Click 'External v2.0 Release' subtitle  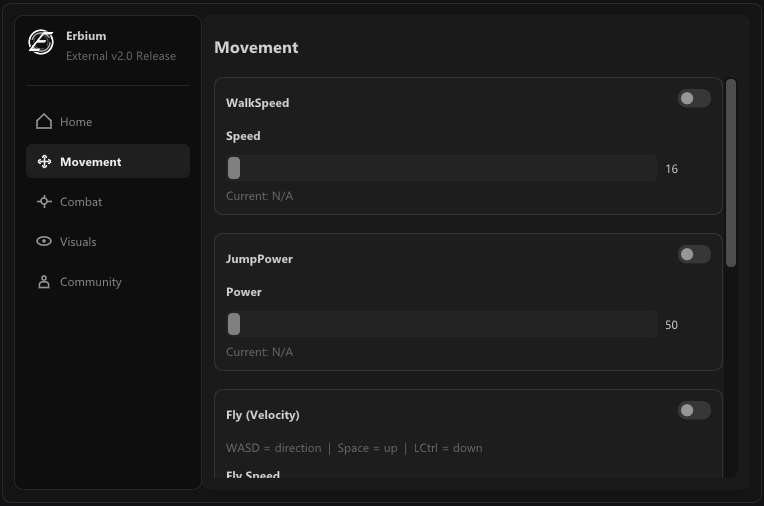point(121,56)
